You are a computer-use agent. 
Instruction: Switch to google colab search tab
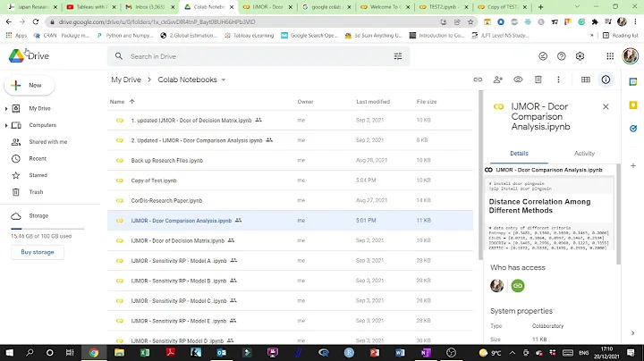[x=326, y=7]
